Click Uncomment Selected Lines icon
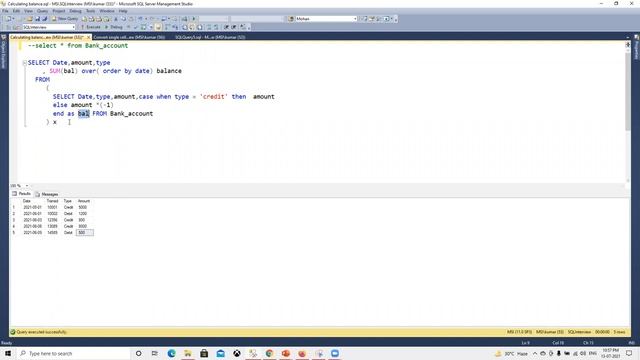 pyautogui.click(x=216, y=27)
